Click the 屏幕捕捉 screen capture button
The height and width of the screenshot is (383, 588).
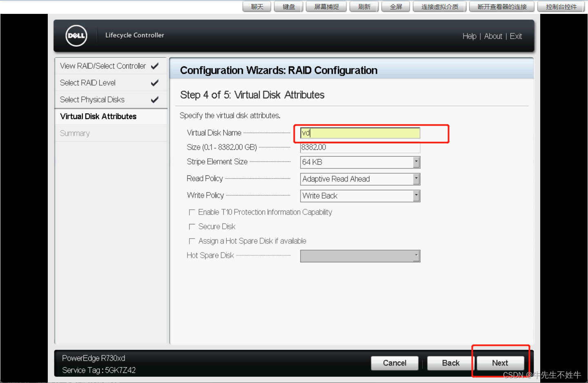tap(326, 7)
